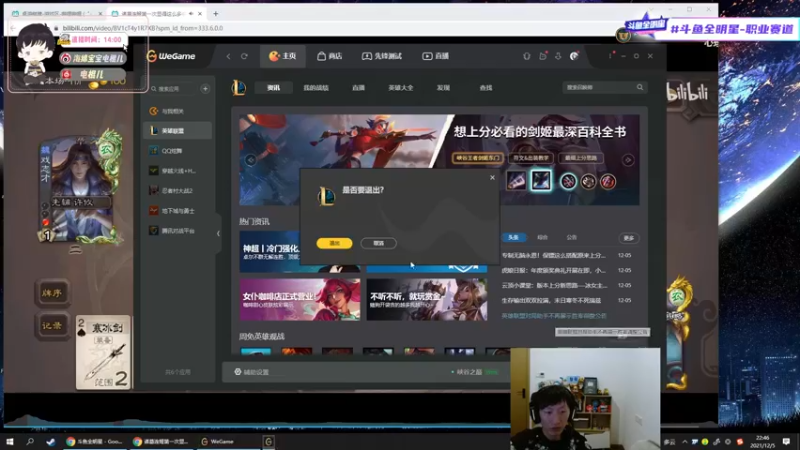The height and width of the screenshot is (450, 800).
Task: Show the previous banner slide
Action: point(251,160)
